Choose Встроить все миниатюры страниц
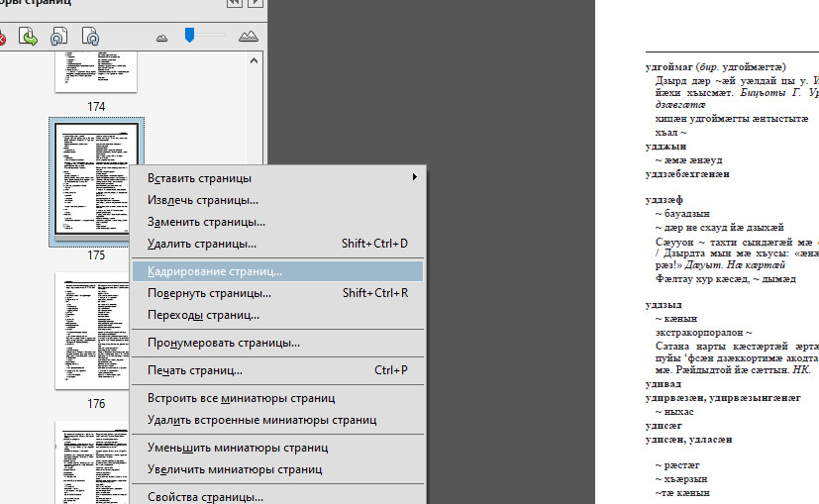Image resolution: width=819 pixels, height=504 pixels. [x=278, y=398]
